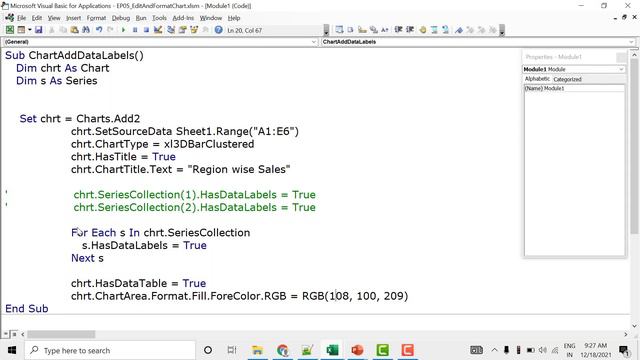640x360 pixels.
Task: Click the Break (pause) icon
Action: click(135, 30)
